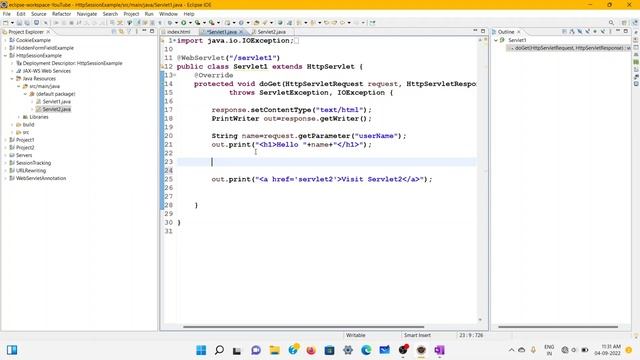Select doGet method in Outline
Viewport: 640px width, 360px height.
coord(569,48)
